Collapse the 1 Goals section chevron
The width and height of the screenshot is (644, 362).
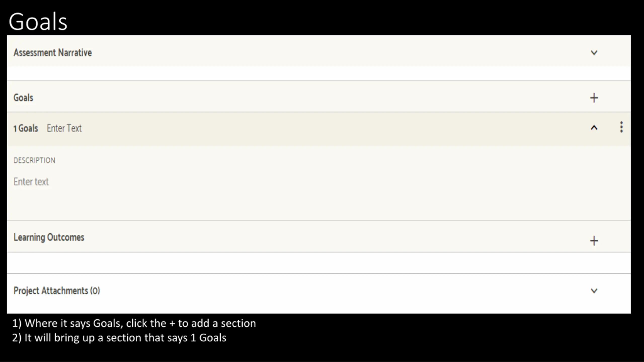coord(594,128)
